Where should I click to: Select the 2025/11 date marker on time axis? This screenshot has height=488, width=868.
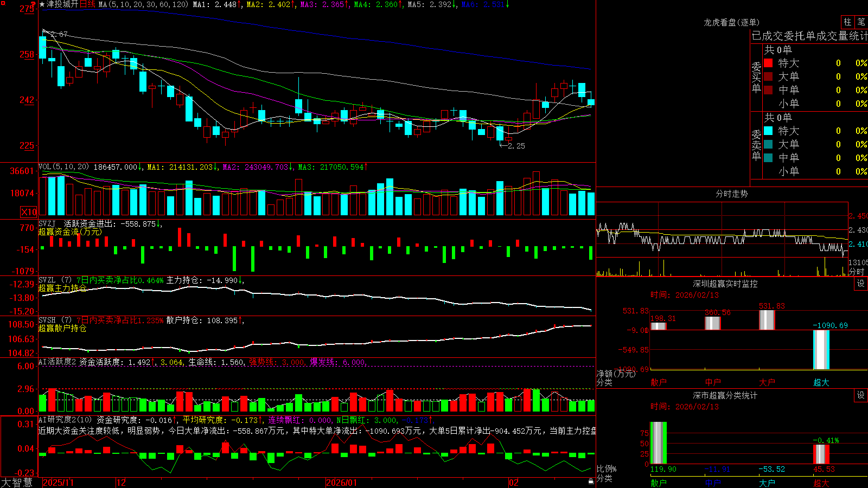tap(58, 483)
